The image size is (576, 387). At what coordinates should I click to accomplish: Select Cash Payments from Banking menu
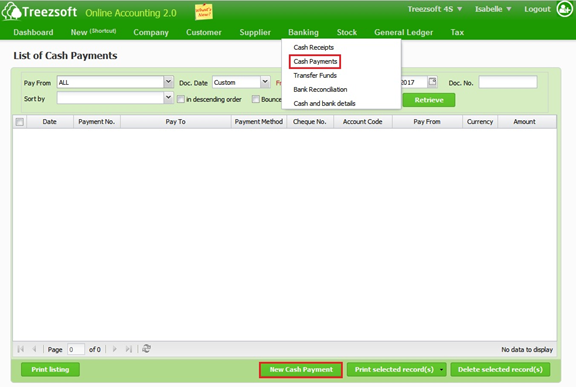tap(315, 61)
